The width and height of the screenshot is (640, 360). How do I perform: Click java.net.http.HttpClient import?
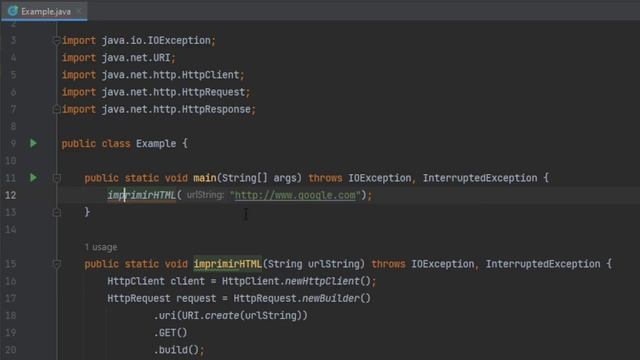click(171, 75)
